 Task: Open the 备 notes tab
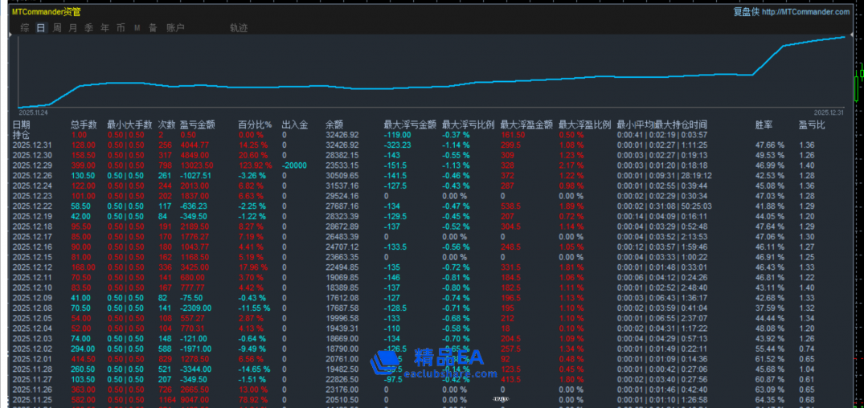tap(153, 28)
